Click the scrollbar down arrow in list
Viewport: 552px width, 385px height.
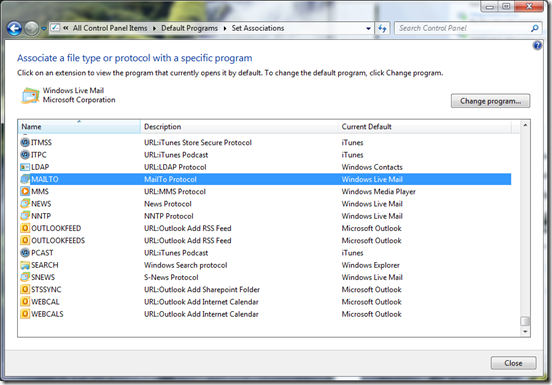tap(525, 332)
